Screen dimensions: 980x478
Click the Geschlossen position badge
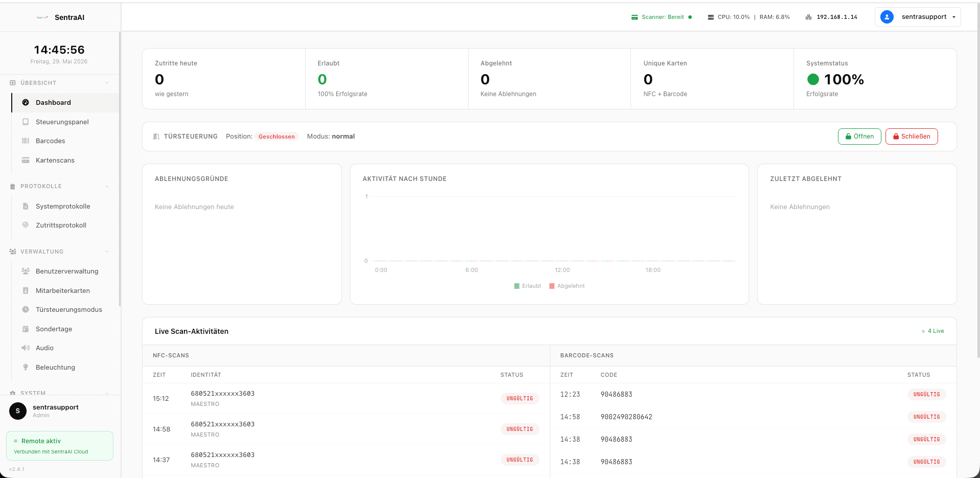pyautogui.click(x=276, y=136)
